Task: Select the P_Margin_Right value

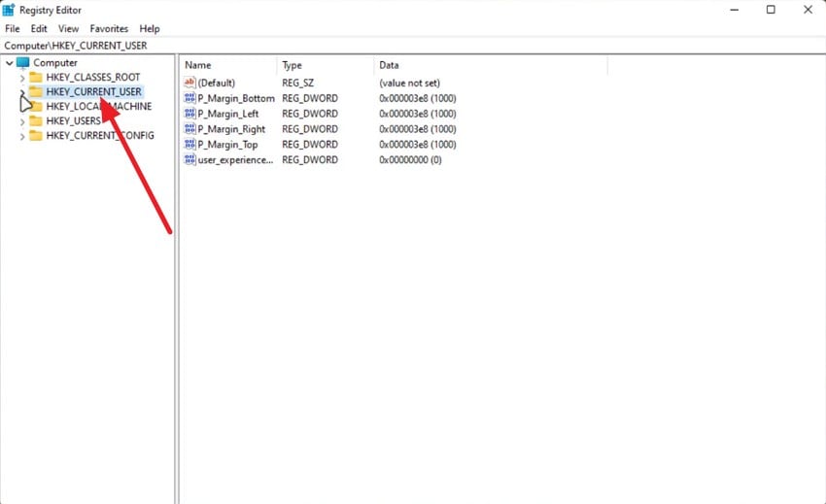Action: 231,128
